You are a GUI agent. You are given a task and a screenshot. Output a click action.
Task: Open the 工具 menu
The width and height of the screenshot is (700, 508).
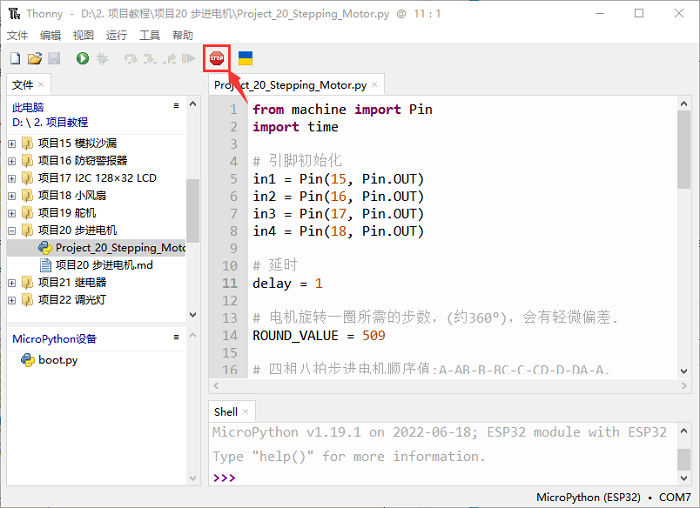pos(149,35)
